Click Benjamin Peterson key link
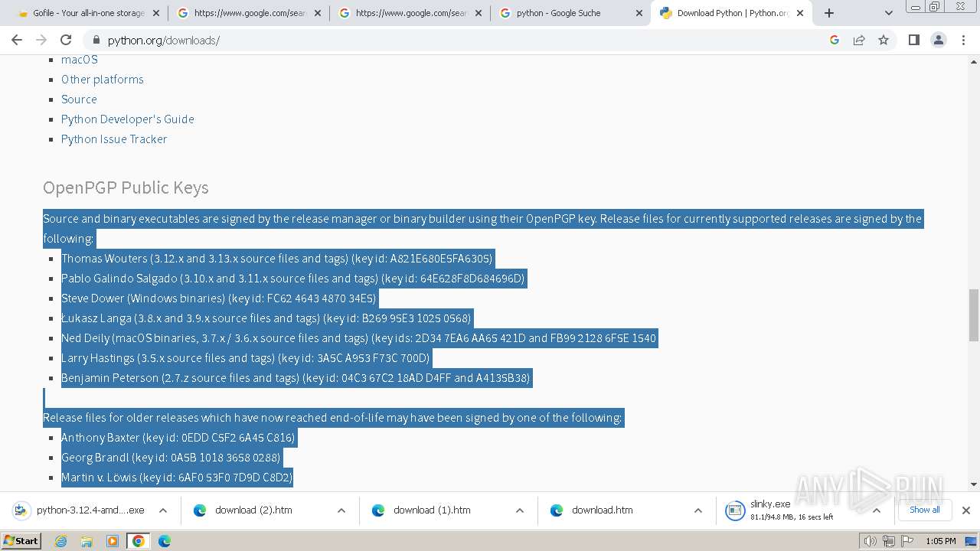The width and height of the screenshot is (980, 551). [296, 378]
